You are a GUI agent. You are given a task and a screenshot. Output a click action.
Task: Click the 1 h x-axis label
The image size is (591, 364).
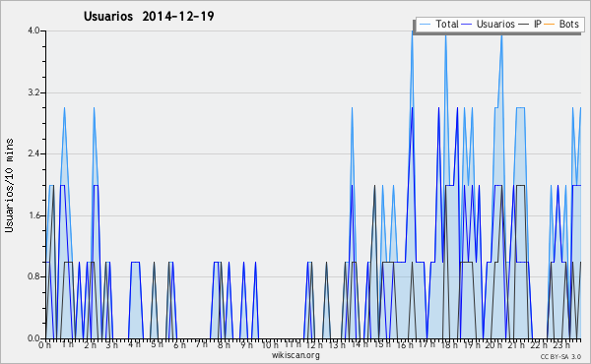point(67,344)
